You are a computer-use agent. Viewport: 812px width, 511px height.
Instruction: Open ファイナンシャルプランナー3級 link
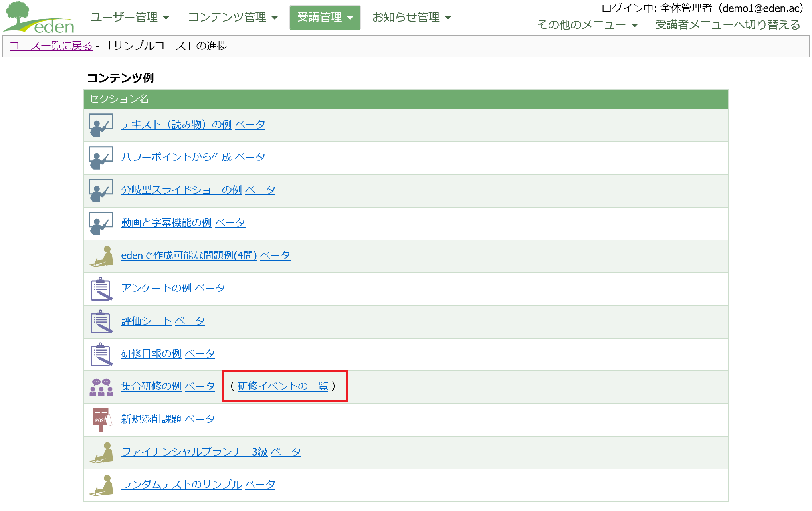point(194,452)
